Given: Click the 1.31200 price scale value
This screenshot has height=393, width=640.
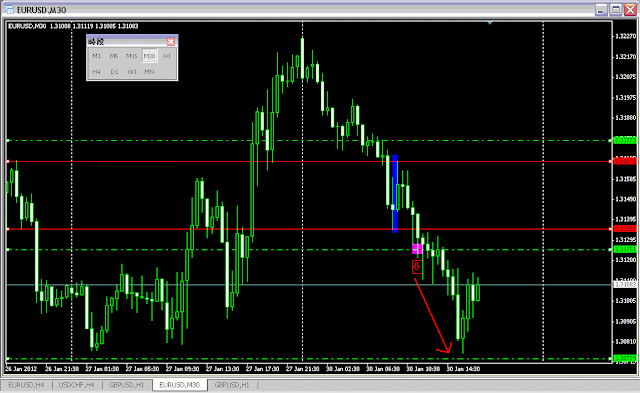Looking at the screenshot, I should [x=625, y=260].
